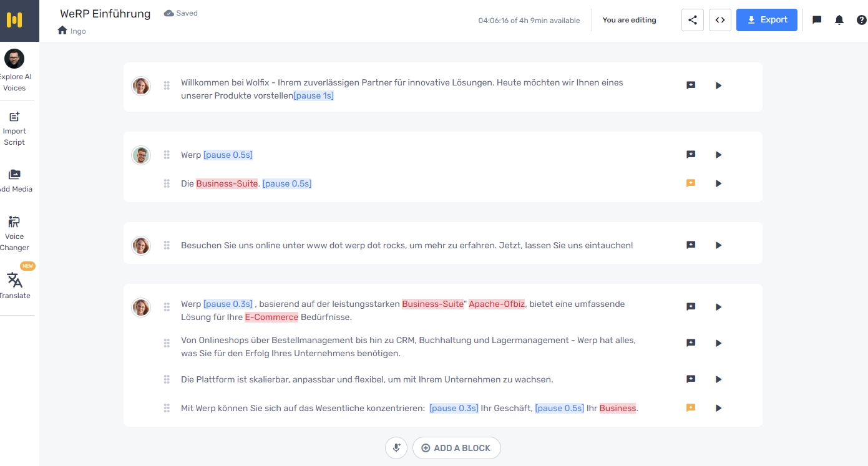This screenshot has height=466, width=868.
Task: Open the help question mark icon
Action: (x=861, y=20)
